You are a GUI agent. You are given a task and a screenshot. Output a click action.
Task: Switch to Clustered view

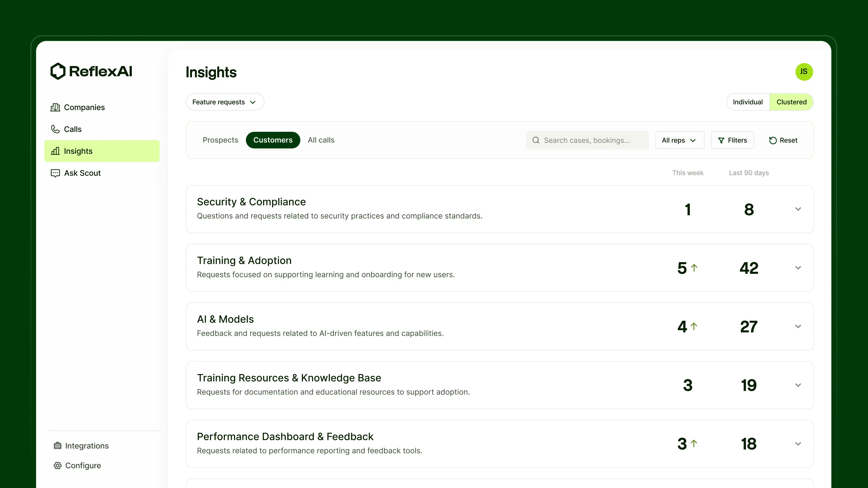[791, 102]
